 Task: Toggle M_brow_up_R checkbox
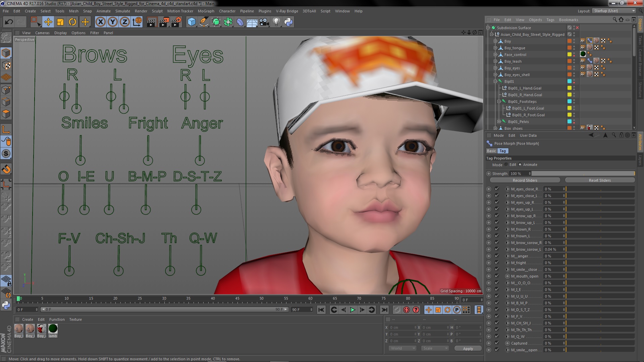(497, 216)
